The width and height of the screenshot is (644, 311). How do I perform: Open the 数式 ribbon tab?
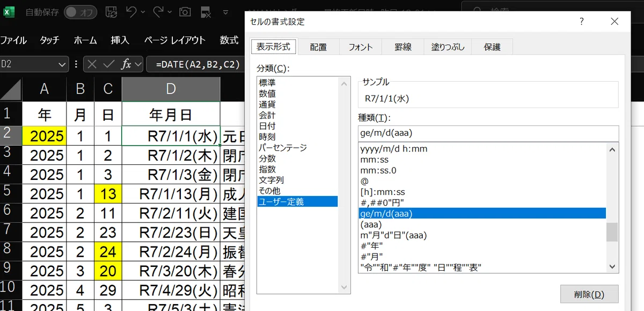click(229, 40)
